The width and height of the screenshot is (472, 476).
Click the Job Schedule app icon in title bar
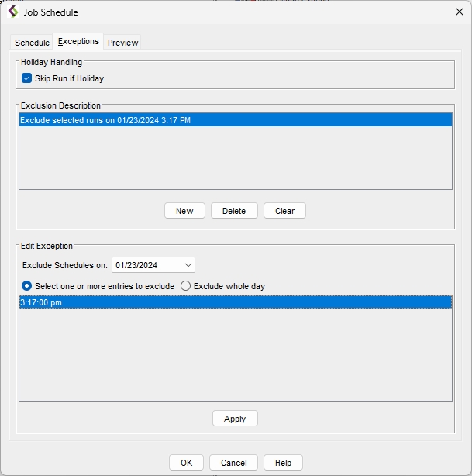(x=13, y=12)
